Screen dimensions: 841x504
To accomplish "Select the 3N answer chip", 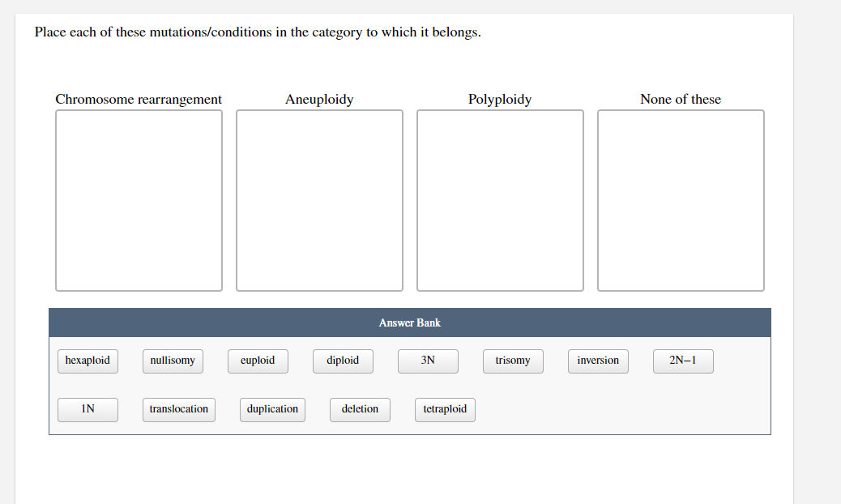I will pyautogui.click(x=428, y=361).
